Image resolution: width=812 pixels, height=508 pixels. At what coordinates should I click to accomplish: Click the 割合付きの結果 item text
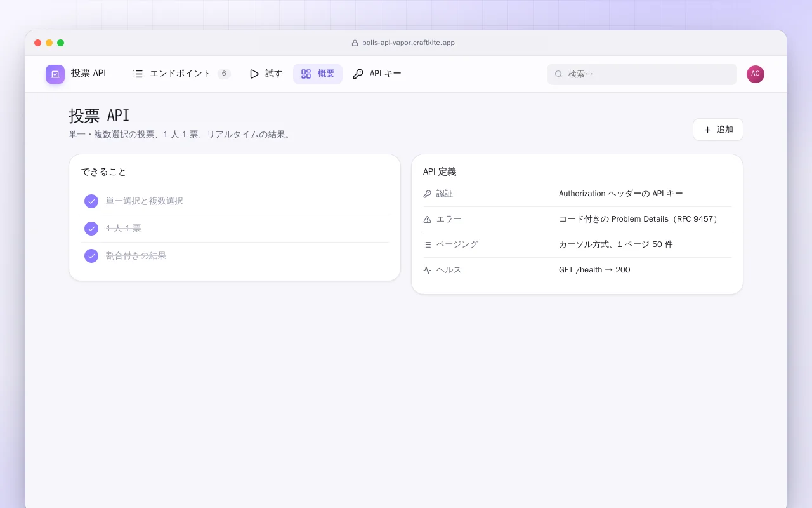[x=136, y=256]
